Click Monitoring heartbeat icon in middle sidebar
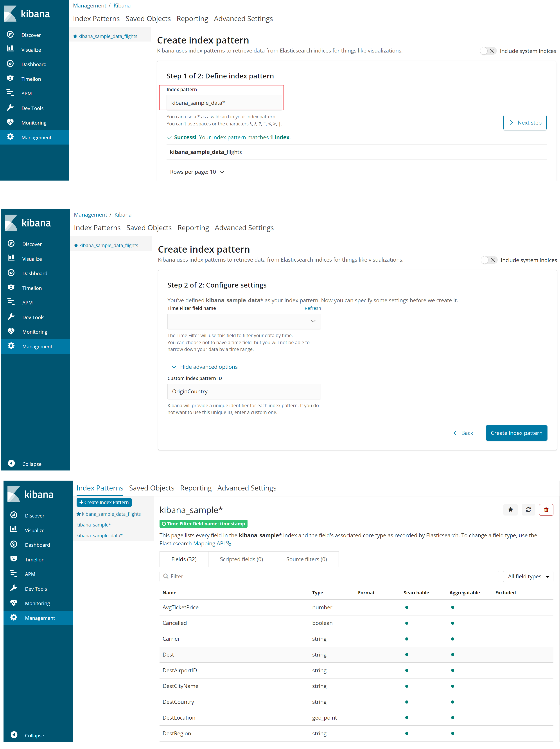 click(x=11, y=331)
